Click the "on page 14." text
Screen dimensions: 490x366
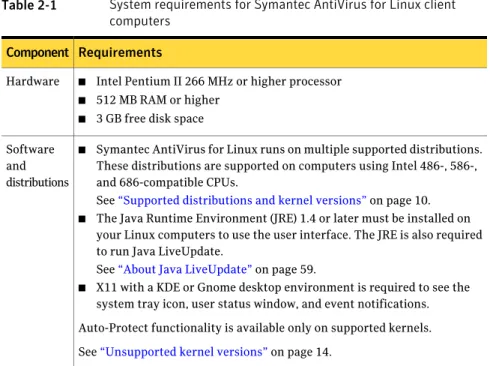click(x=301, y=352)
